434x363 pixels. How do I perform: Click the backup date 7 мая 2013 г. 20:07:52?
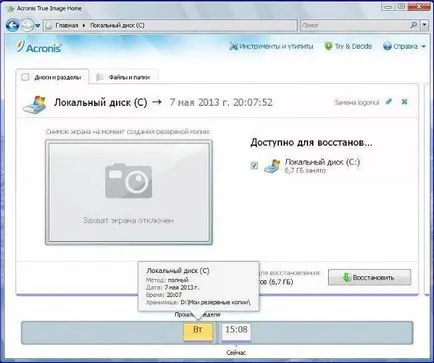pos(221,102)
